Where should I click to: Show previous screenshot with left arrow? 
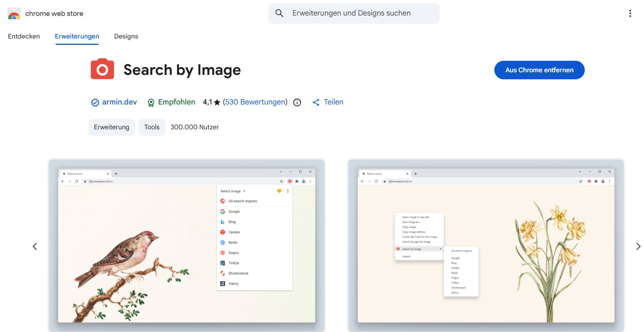click(35, 246)
